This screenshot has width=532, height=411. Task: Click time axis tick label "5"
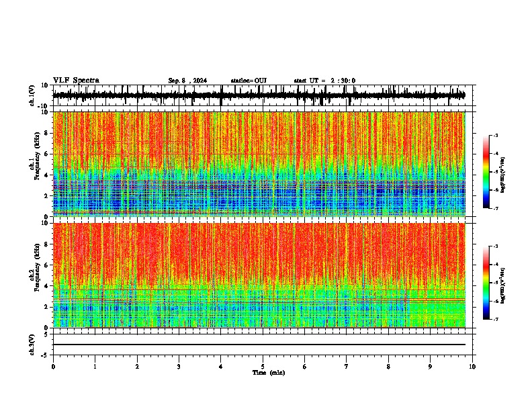click(x=263, y=367)
